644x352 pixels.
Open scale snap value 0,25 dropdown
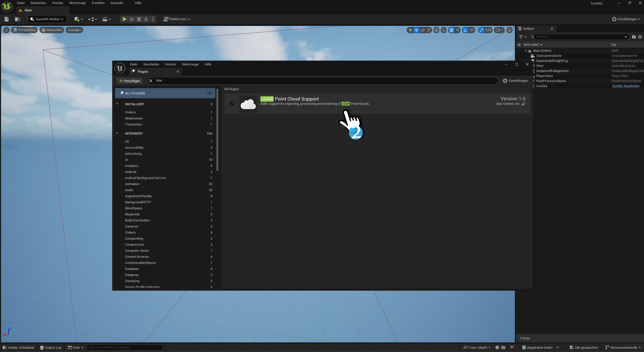488,30
